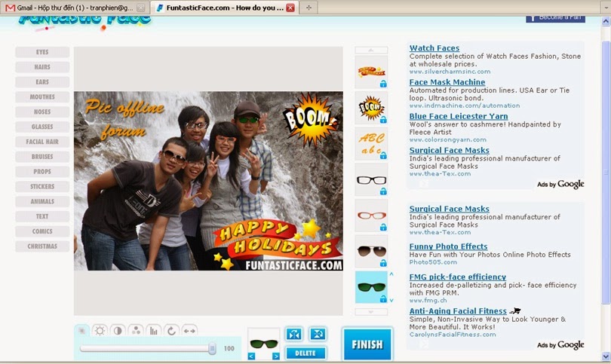
Task: Toggle lock on ABC text layer
Action: pyautogui.click(x=383, y=156)
